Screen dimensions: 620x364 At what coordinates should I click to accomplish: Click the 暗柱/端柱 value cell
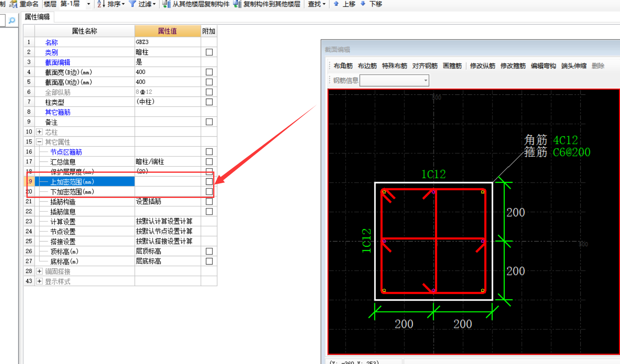click(167, 162)
